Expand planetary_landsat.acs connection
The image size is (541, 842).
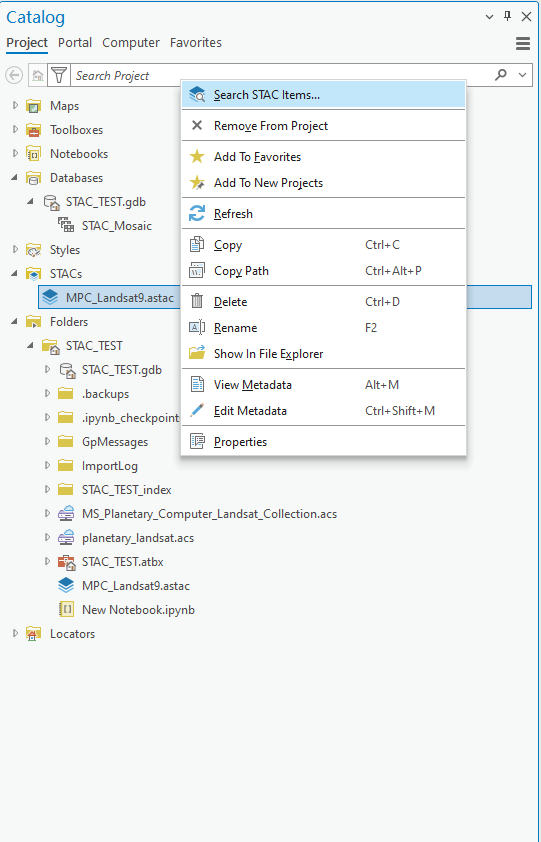[47, 538]
